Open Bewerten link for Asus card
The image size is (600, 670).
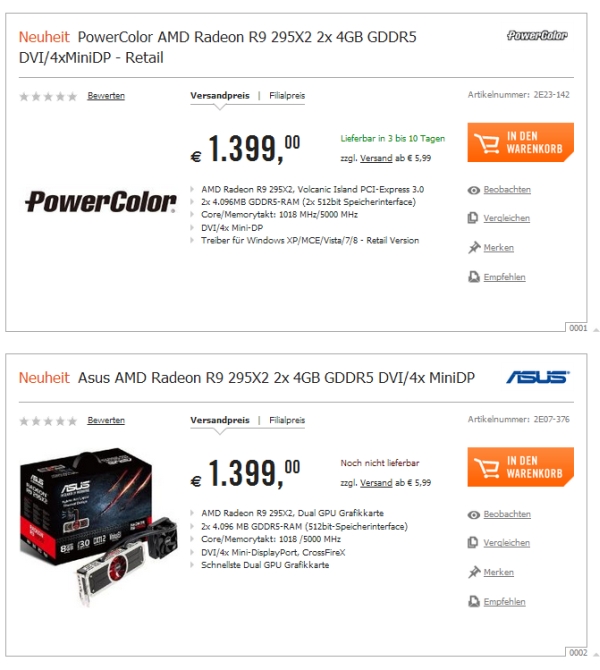pyautogui.click(x=106, y=421)
